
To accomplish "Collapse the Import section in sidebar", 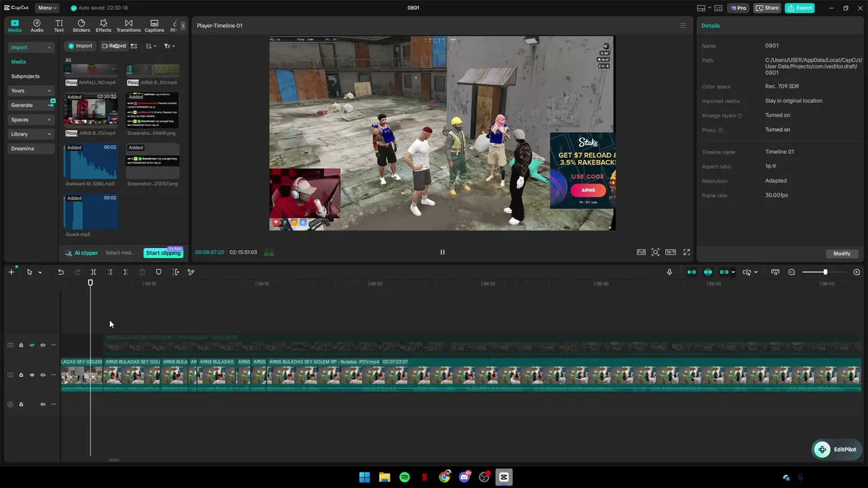I will 49,47.
